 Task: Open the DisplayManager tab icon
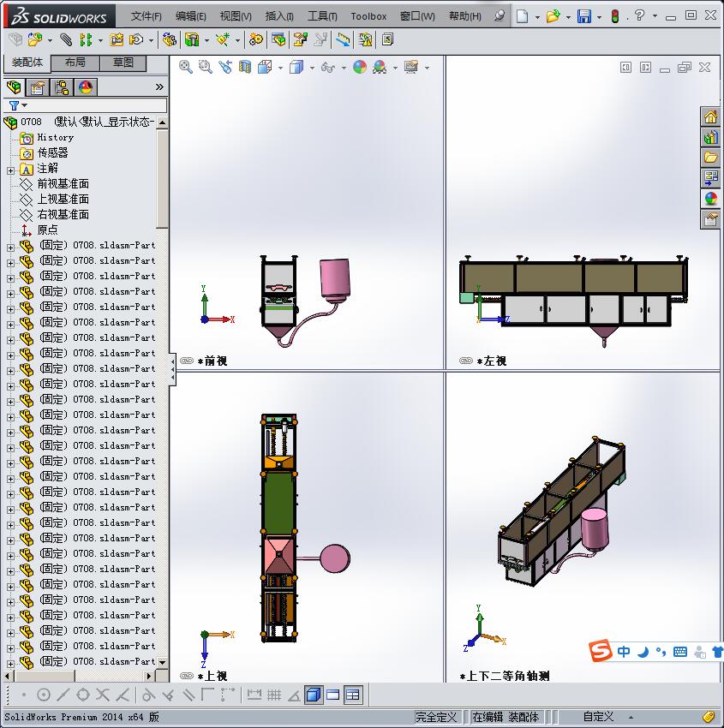point(85,87)
